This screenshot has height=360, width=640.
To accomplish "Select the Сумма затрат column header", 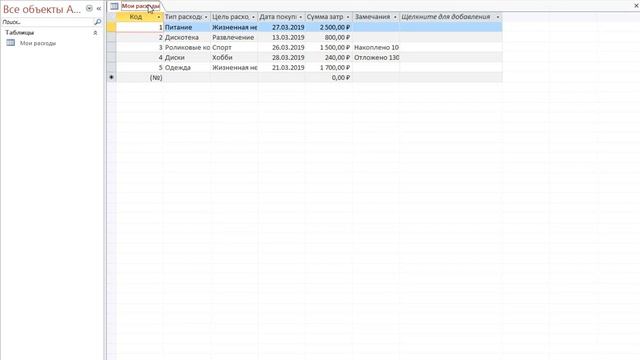I will 325,17.
